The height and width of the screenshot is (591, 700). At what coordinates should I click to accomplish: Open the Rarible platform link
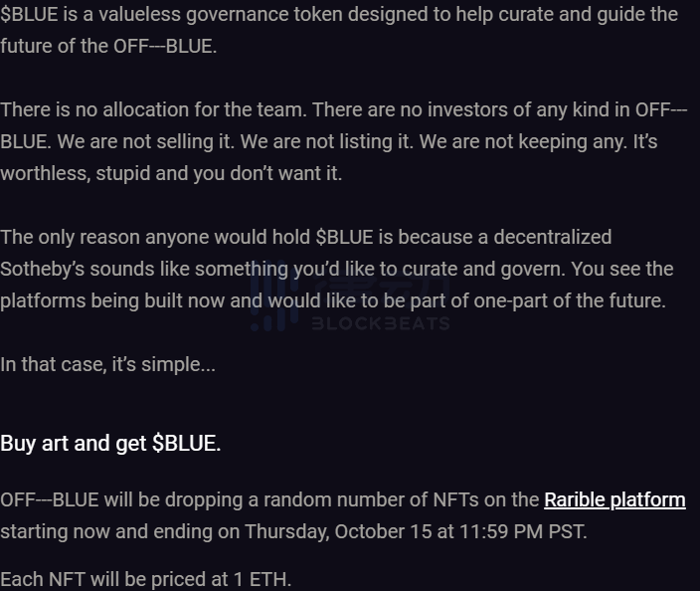614,499
